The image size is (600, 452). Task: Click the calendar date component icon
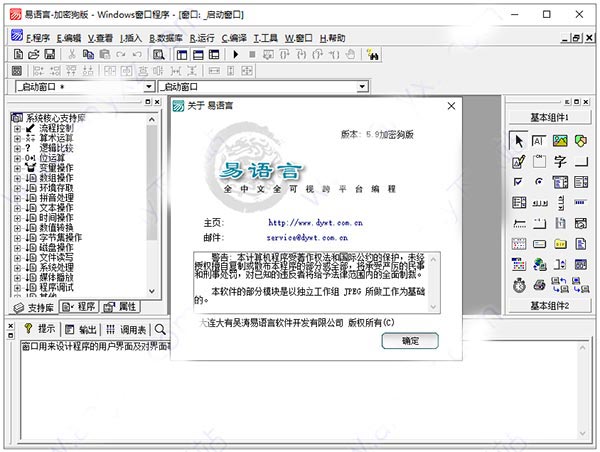tap(519, 244)
